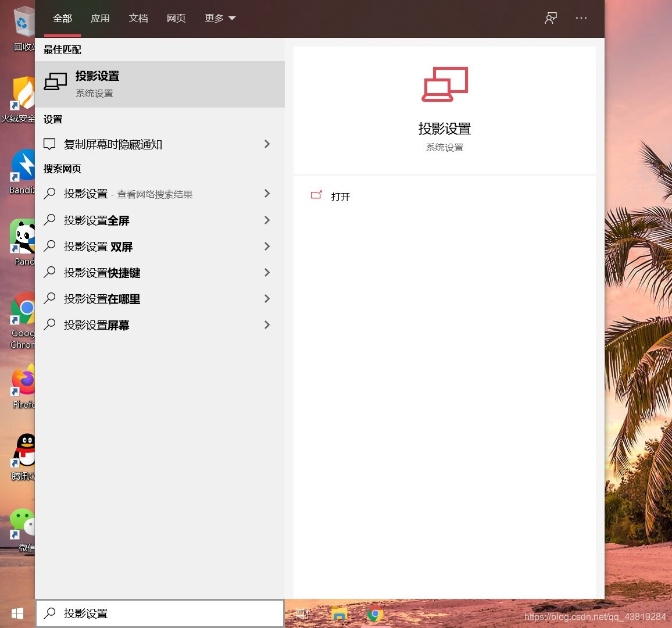This screenshot has height=628, width=672.
Task: Select the Google Chrome desktop shortcut
Action: tap(22, 320)
